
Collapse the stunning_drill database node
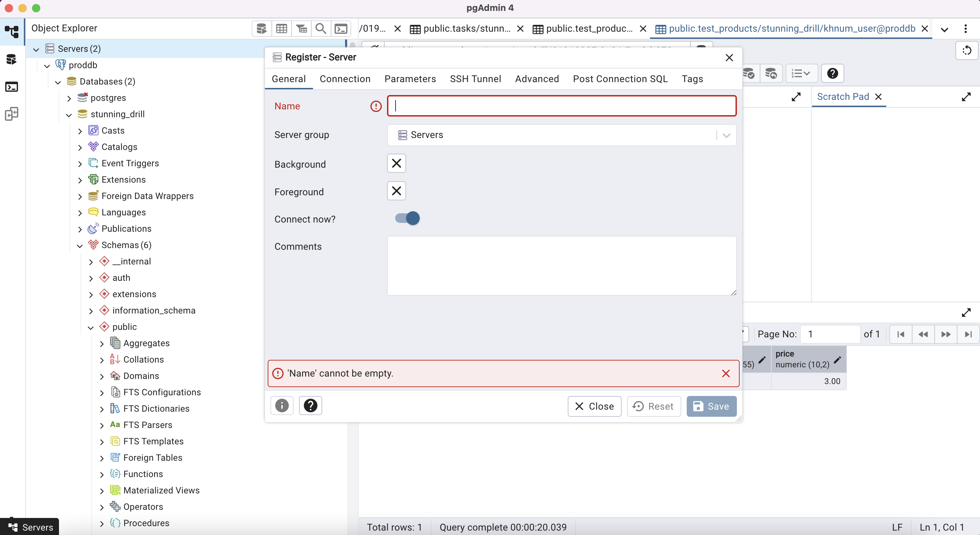point(69,114)
